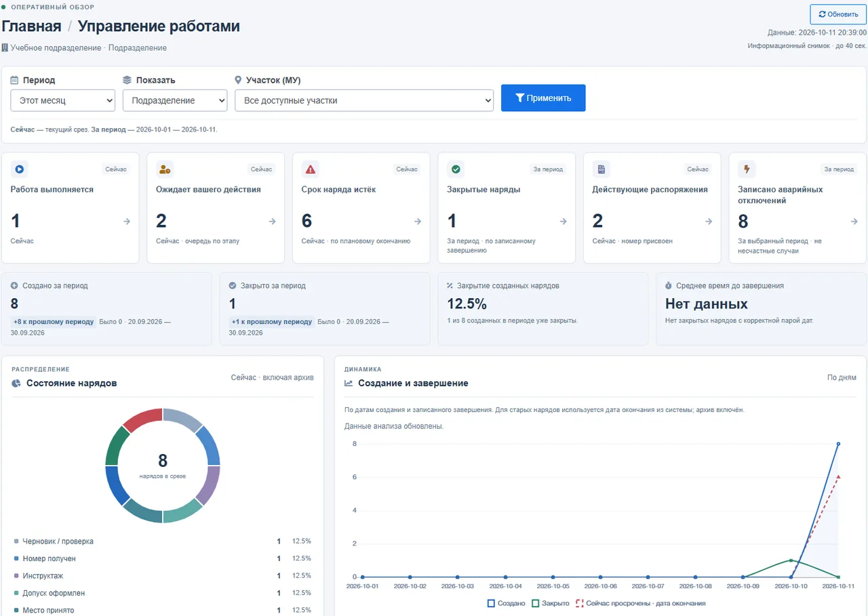Click the user icon on 'Ожидает вашего действия' card
This screenshot has height=616, width=868.
pos(165,169)
